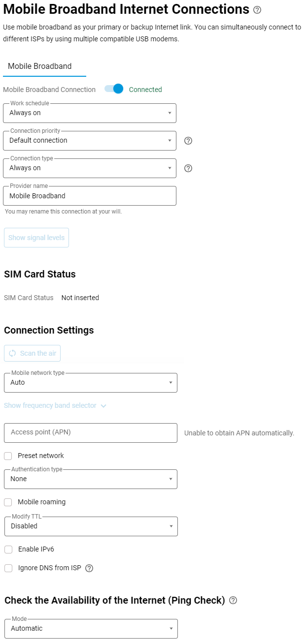Toggle the Mobile Broadband Connection switch
Image resolution: width=307 pixels, height=644 pixels.
pos(114,89)
